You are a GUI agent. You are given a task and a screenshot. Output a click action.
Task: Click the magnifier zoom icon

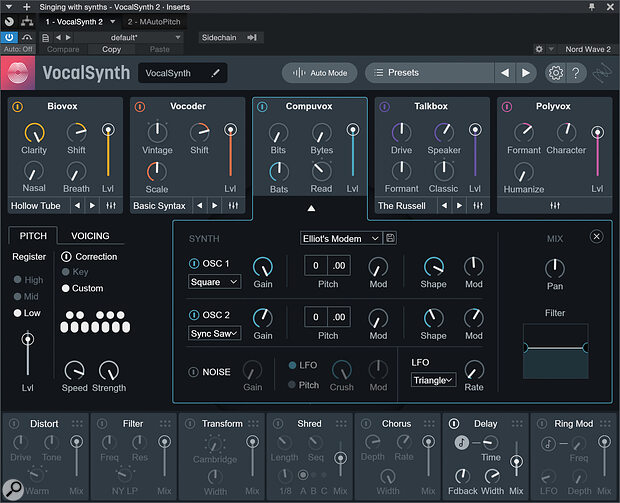pyautogui.click(x=13, y=489)
